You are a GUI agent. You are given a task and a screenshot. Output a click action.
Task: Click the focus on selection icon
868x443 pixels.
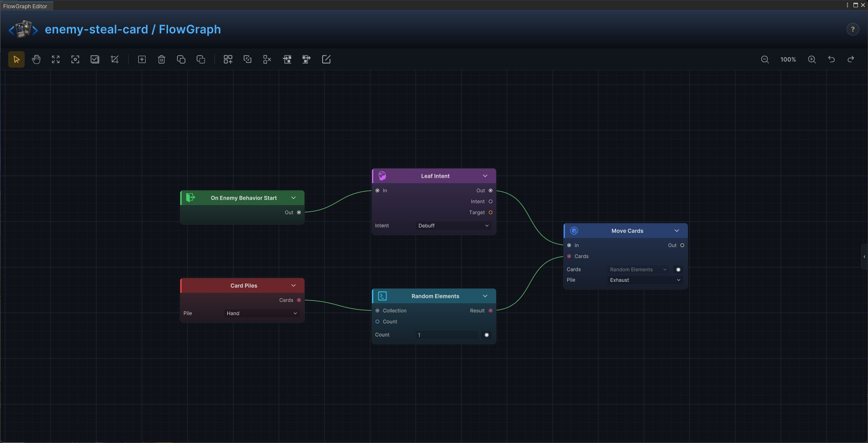click(x=75, y=59)
